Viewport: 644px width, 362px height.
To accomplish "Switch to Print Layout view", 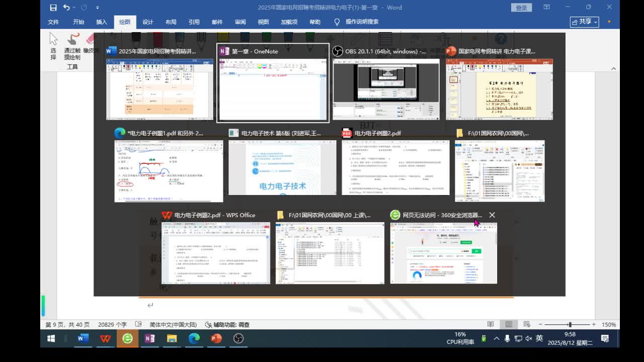I will click(509, 324).
